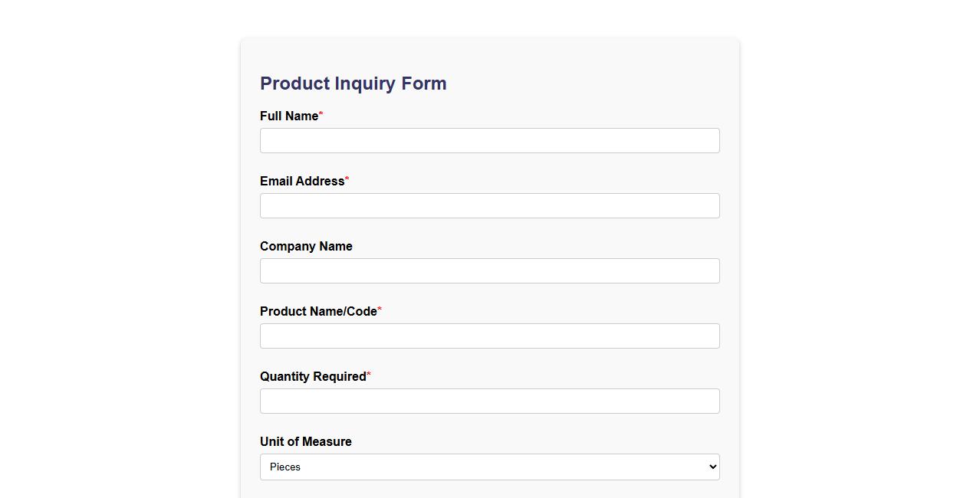
Task: Click the red asterisk beside Email Address
Action: coord(346,179)
